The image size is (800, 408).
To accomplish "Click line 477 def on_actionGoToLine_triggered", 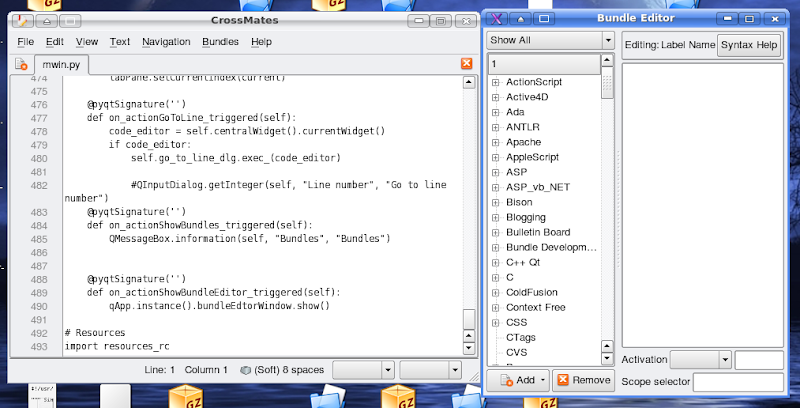I will tap(191, 118).
